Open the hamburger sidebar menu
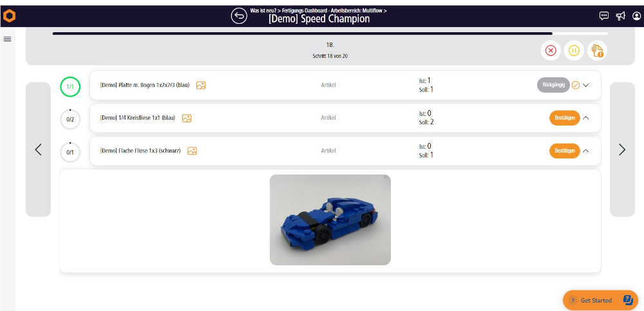This screenshot has width=644, height=311. click(x=8, y=39)
